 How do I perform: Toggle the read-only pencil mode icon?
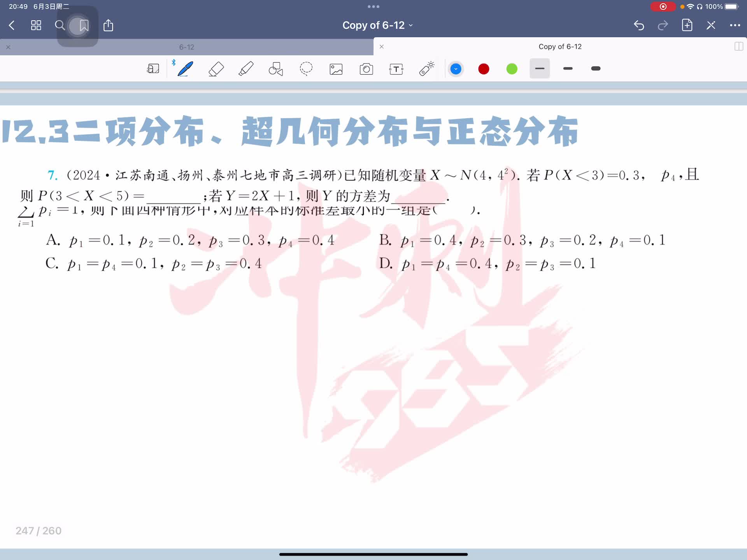(x=711, y=26)
